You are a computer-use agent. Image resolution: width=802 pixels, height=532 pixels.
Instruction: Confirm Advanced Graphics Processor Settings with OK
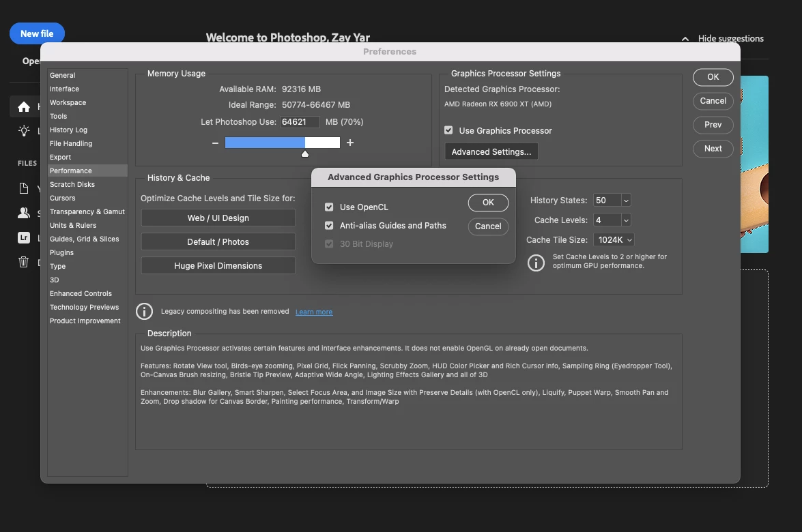coord(488,203)
